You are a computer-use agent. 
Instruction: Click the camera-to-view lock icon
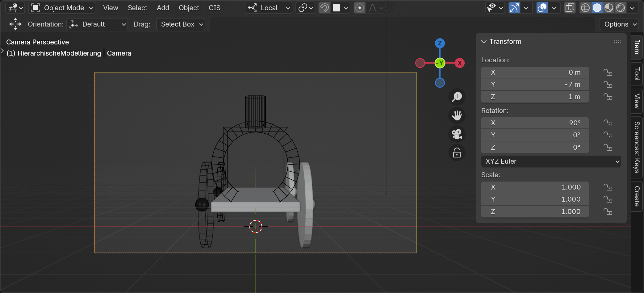[457, 153]
